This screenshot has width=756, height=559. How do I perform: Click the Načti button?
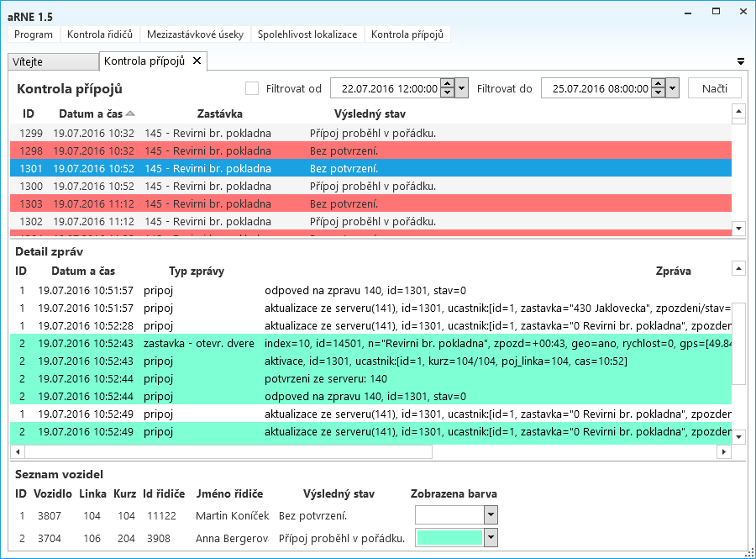(x=714, y=88)
